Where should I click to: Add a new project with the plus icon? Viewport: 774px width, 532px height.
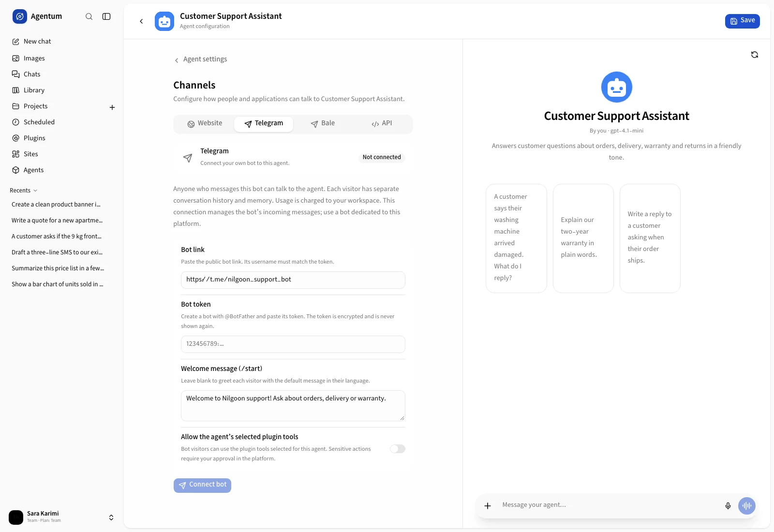[x=112, y=107]
